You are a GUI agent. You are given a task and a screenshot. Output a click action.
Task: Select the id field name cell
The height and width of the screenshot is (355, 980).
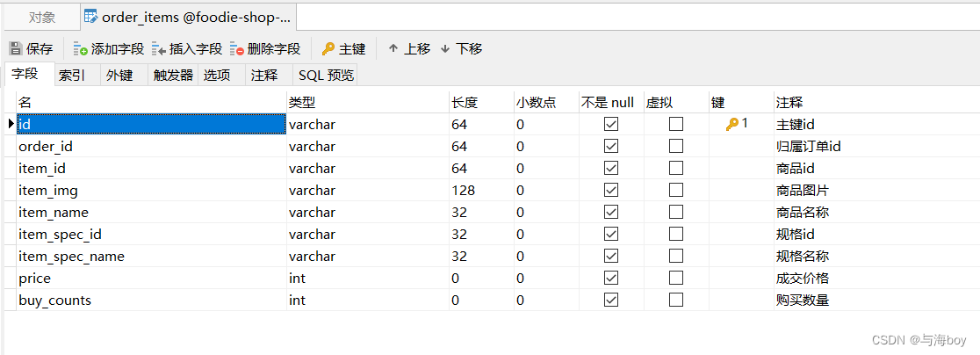151,125
